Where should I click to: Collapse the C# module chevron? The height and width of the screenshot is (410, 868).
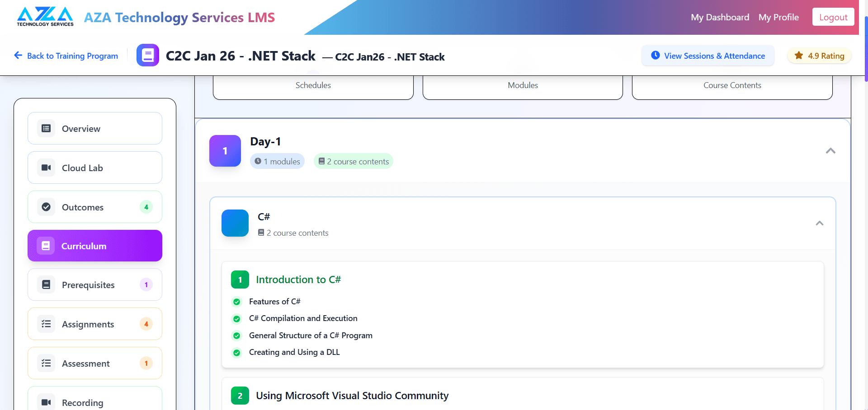[820, 223]
